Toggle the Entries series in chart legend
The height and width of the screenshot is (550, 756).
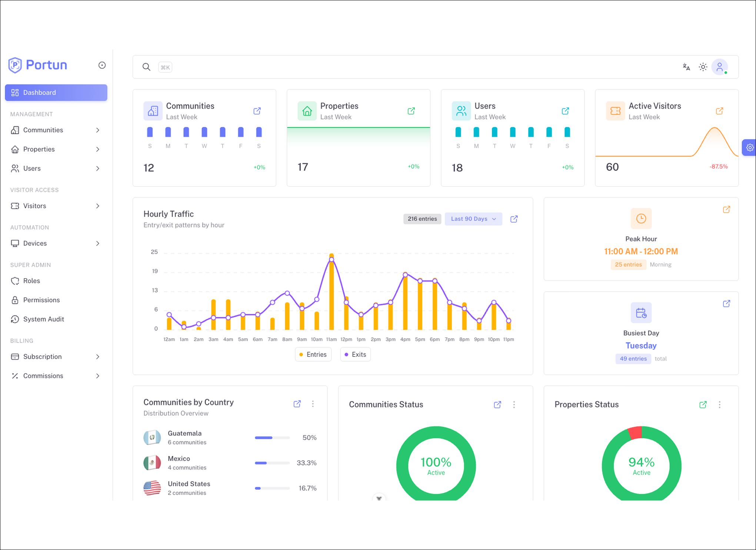click(313, 355)
